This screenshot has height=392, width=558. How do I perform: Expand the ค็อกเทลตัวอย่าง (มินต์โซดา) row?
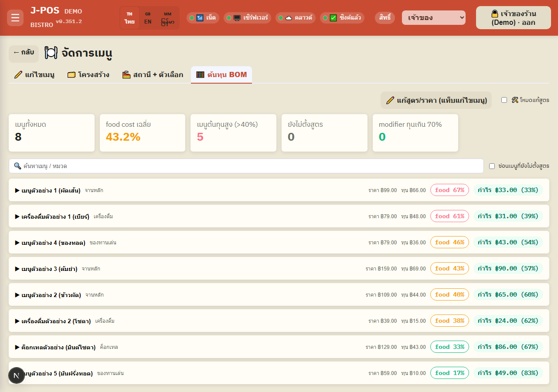click(x=279, y=347)
